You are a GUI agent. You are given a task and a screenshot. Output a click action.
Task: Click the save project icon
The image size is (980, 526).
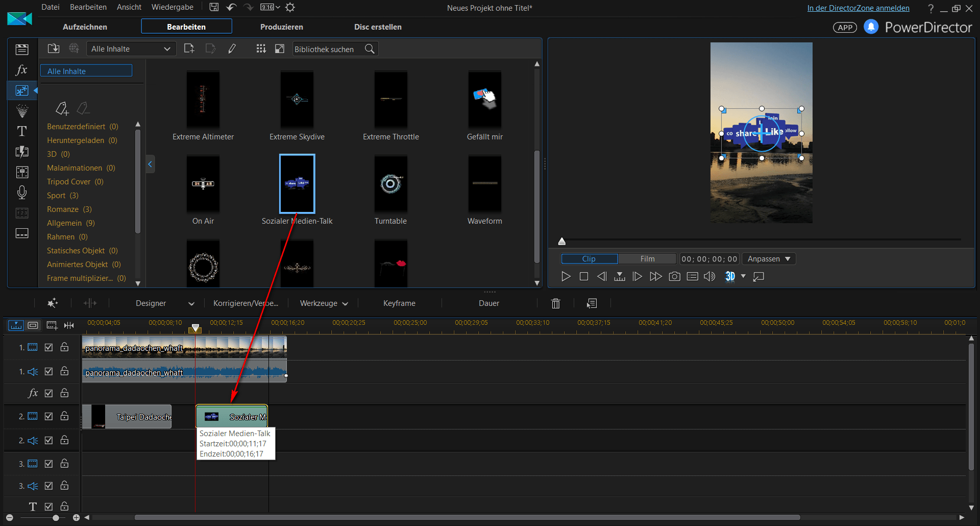(214, 7)
